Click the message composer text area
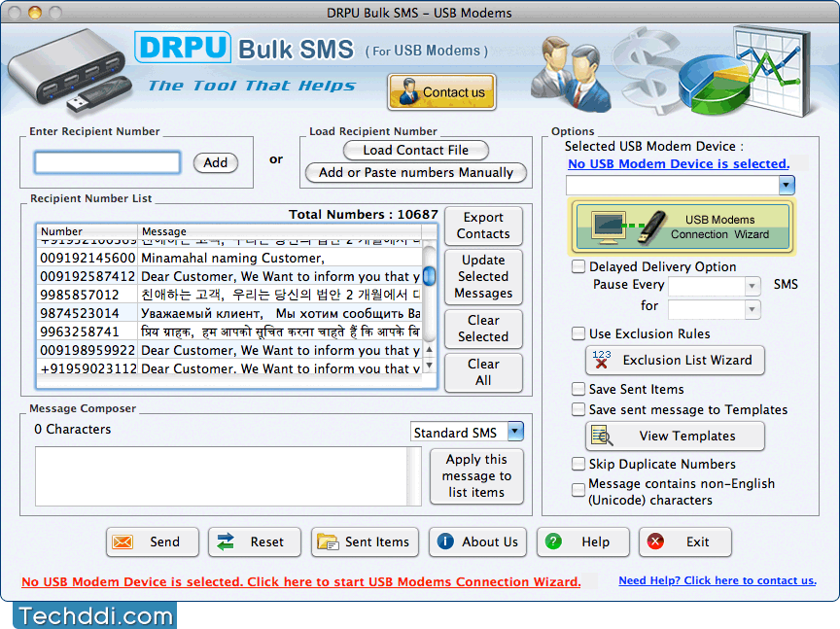840x629 pixels. point(222,476)
